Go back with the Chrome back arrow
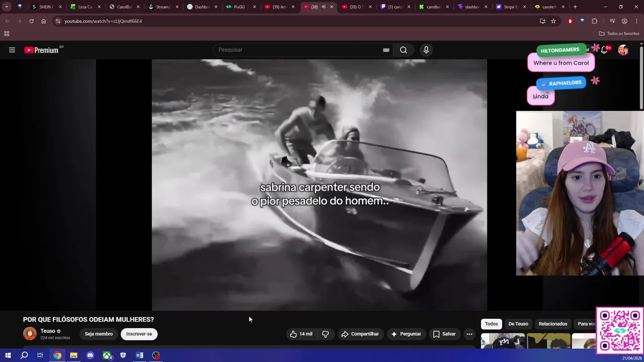 (7, 21)
